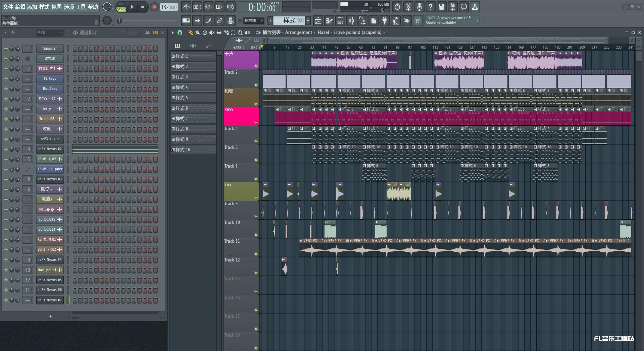Open the playlist view icon
Image resolution: width=644 pixels, height=351 pixels.
point(318,21)
